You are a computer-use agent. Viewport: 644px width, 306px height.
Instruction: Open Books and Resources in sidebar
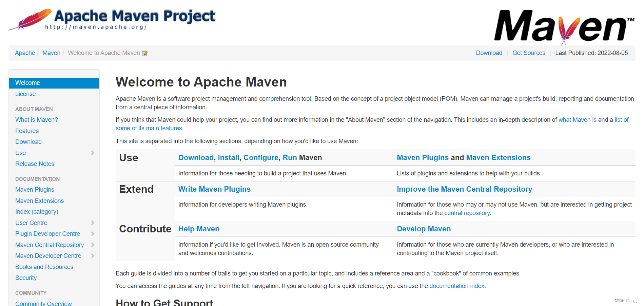point(44,267)
